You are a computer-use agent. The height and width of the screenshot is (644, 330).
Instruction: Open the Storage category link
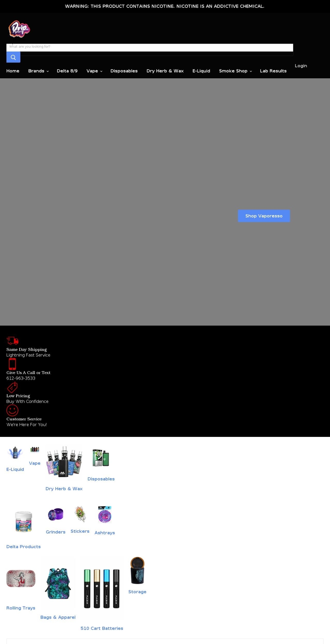click(x=137, y=592)
